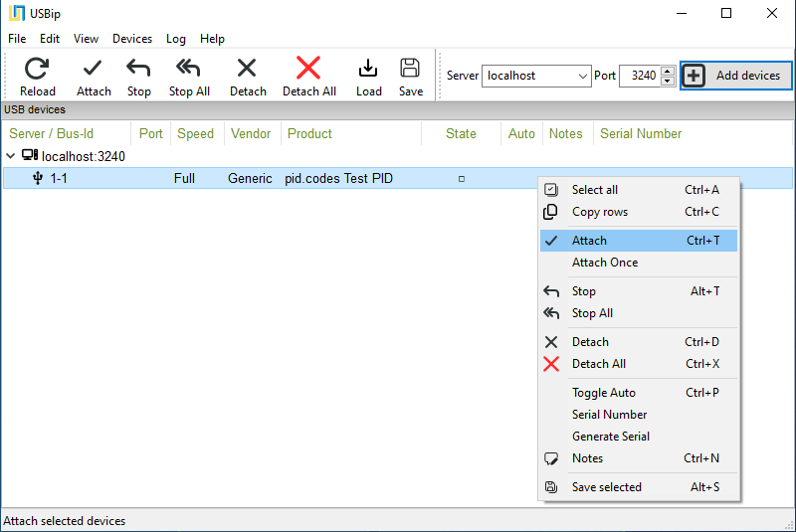The height and width of the screenshot is (532, 796).
Task: Click into the Port number field
Action: [641, 76]
